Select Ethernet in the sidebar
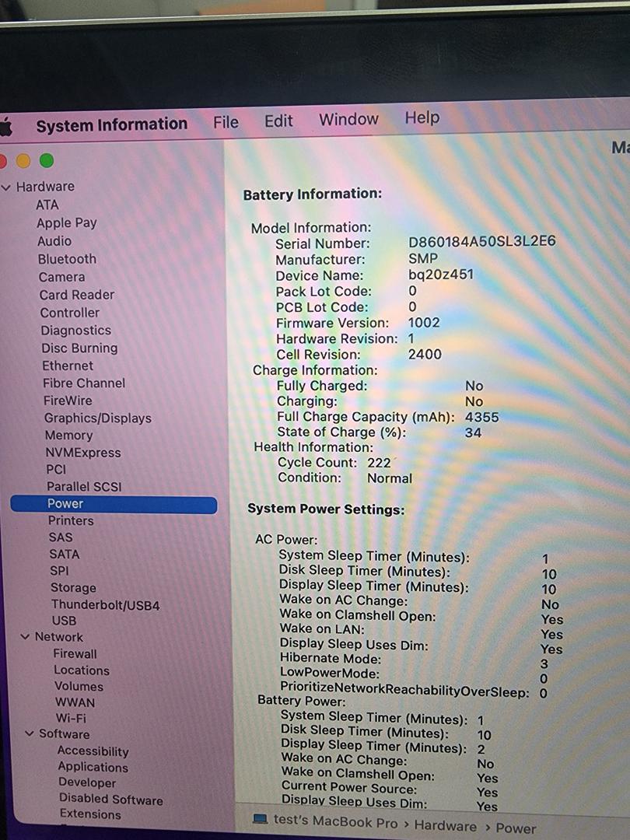The height and width of the screenshot is (840, 630). [x=68, y=366]
